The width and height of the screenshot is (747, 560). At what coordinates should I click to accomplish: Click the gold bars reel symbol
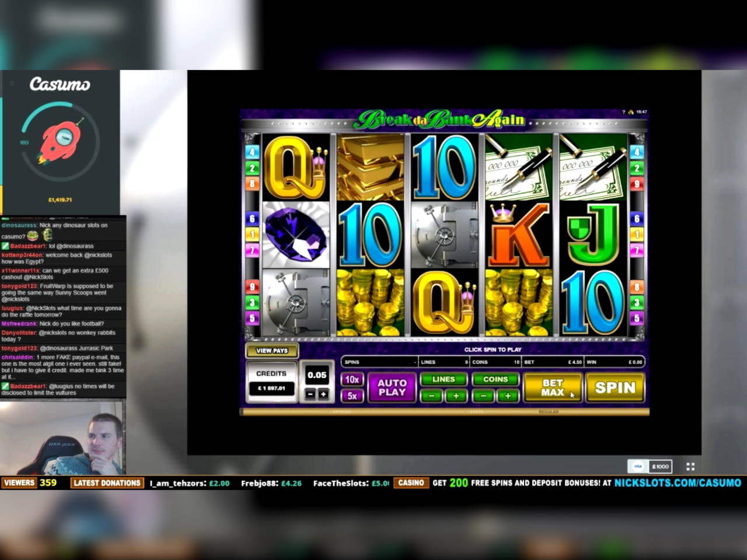370,168
